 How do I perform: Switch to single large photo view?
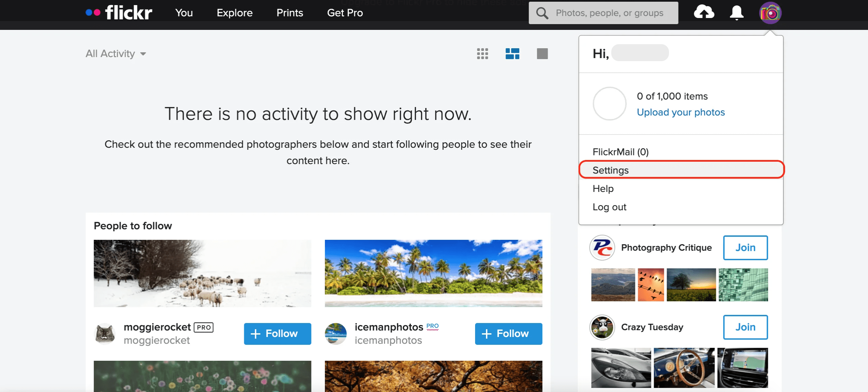coord(542,54)
